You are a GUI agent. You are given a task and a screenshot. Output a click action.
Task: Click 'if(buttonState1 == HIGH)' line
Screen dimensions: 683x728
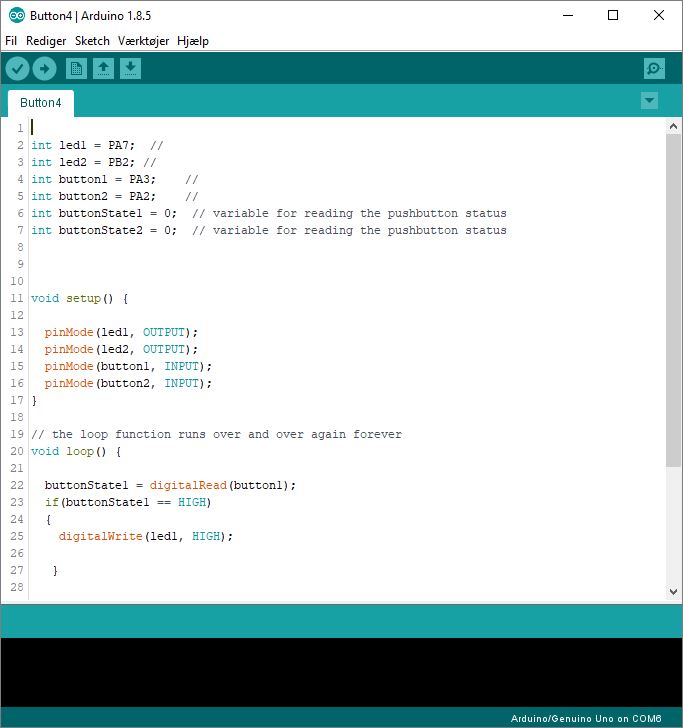[x=128, y=502]
